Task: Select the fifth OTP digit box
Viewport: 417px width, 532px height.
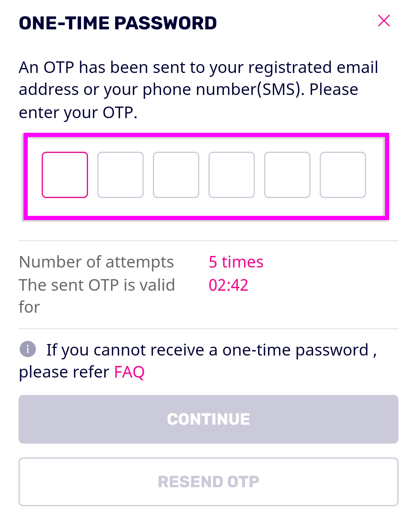Action: coord(287,175)
